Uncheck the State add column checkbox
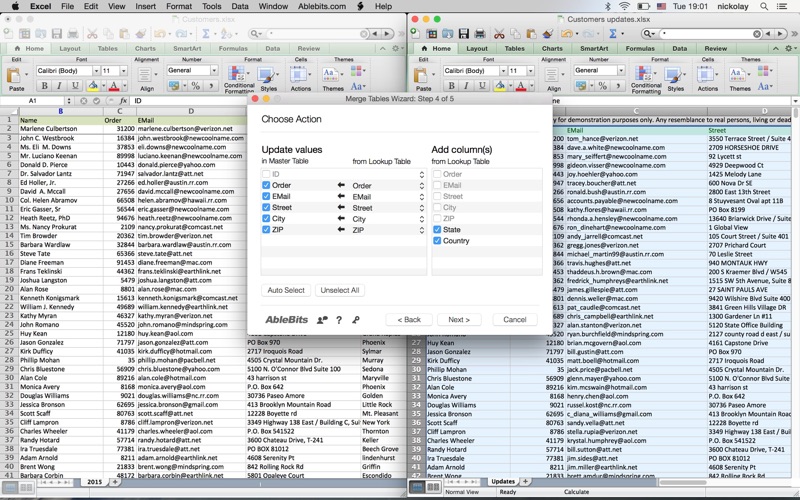The image size is (800, 500). 437,230
